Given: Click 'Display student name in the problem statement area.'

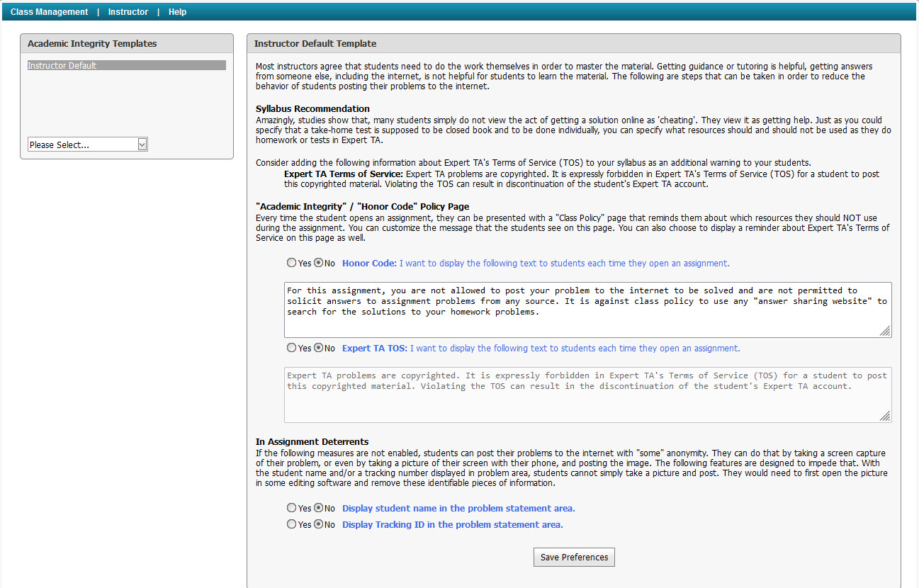Looking at the screenshot, I should (x=458, y=508).
